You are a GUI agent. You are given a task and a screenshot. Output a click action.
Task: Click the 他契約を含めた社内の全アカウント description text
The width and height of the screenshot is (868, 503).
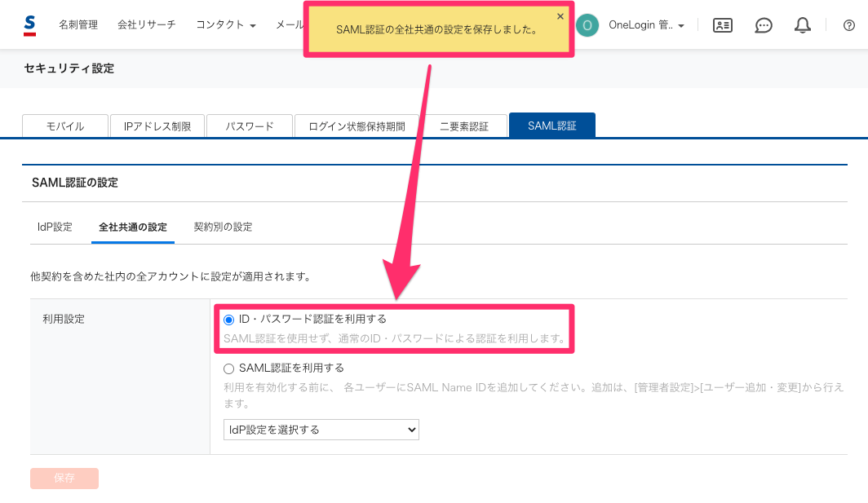tap(172, 276)
